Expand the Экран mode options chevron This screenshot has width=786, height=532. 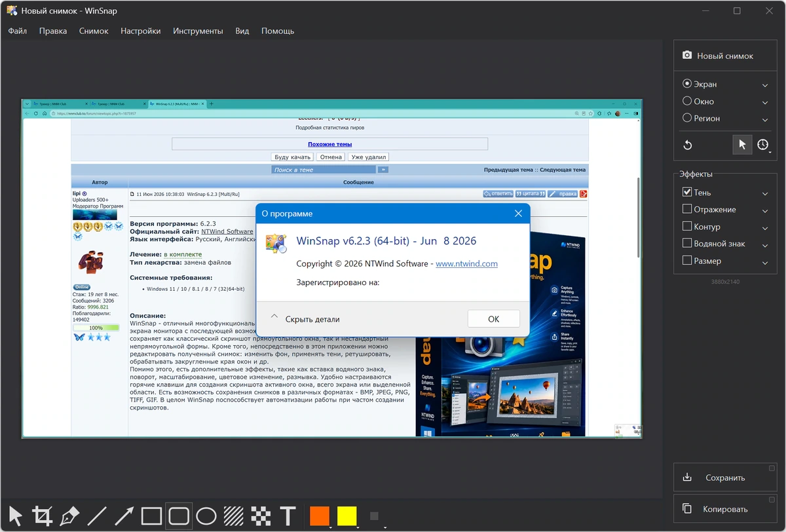pyautogui.click(x=765, y=85)
